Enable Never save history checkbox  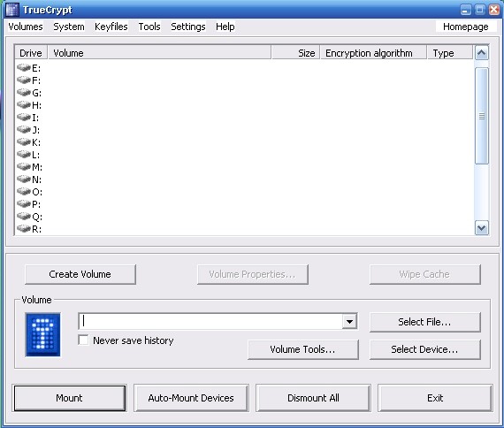point(83,340)
